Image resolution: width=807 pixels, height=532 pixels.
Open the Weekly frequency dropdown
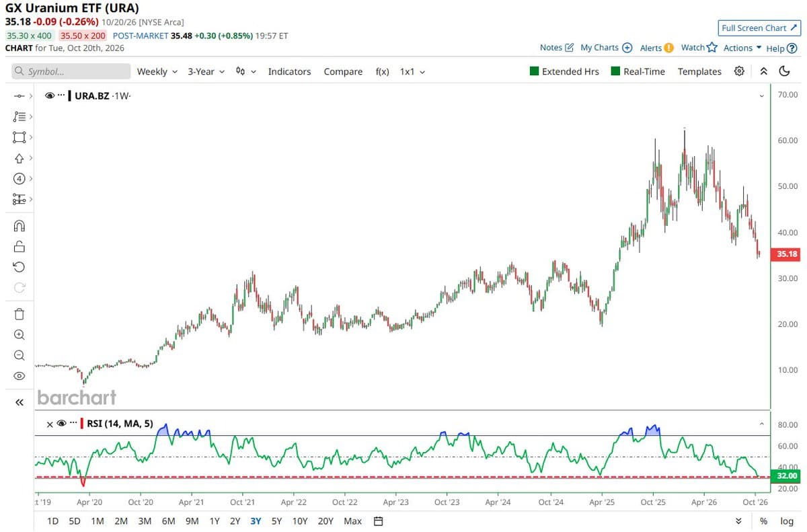[157, 71]
